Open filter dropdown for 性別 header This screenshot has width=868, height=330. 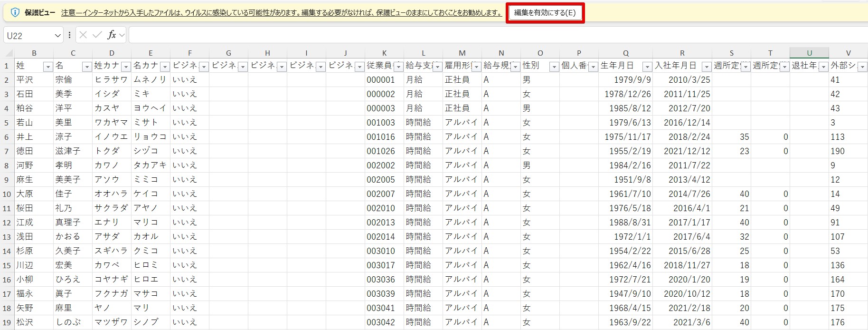coord(554,67)
